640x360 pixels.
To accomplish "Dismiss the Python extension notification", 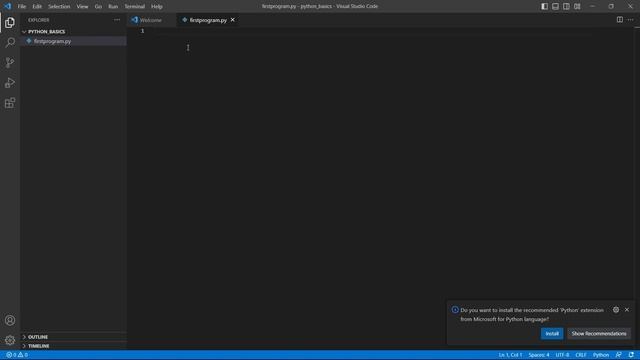I will 627,310.
